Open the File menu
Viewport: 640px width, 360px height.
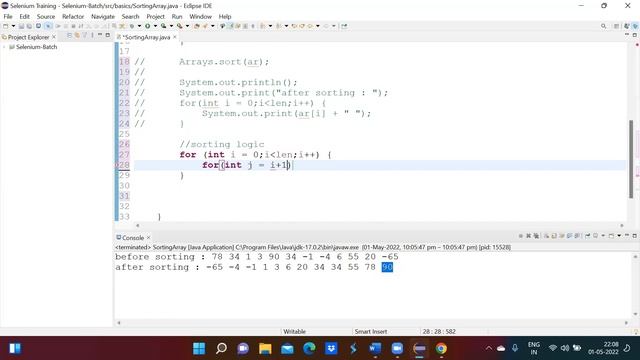point(8,16)
